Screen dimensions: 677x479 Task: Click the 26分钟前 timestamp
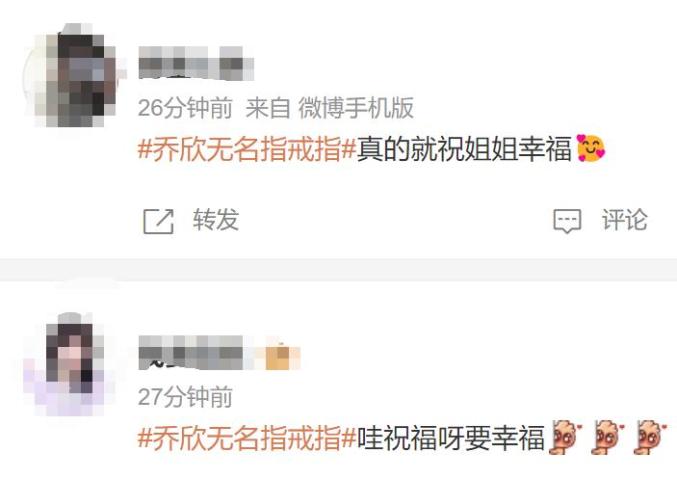185,108
